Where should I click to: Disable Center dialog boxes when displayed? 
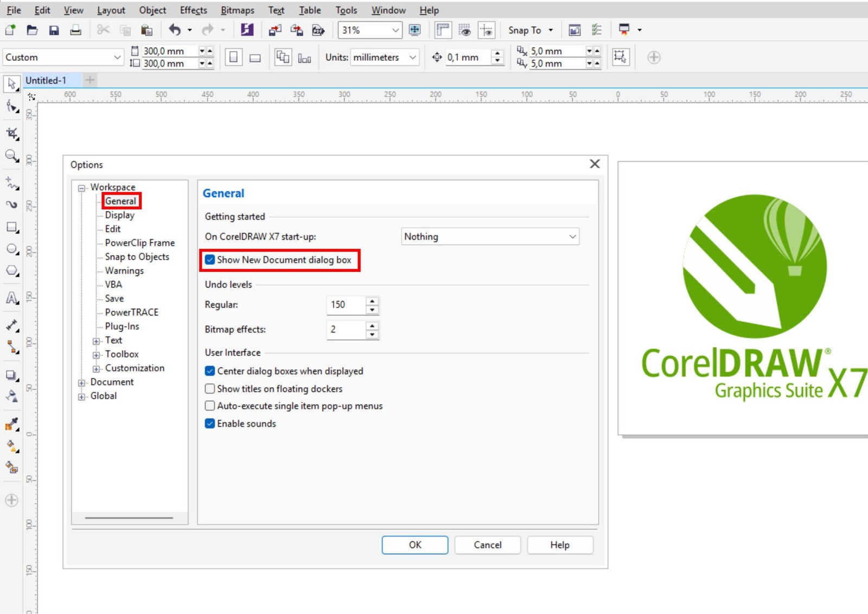pyautogui.click(x=209, y=371)
